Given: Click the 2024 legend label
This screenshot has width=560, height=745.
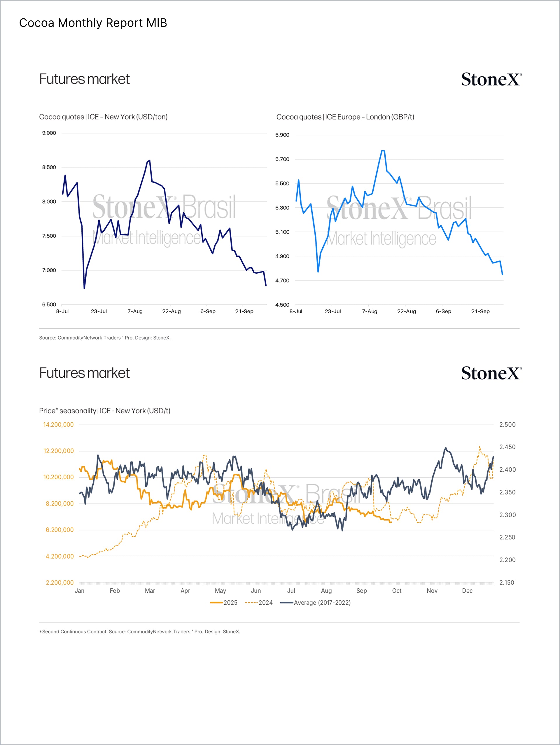Looking at the screenshot, I should coord(265,603).
